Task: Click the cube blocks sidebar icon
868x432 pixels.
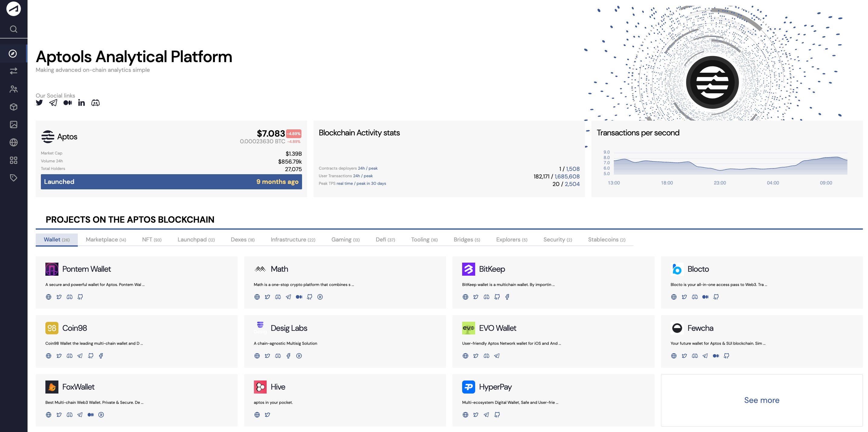Action: coord(14,107)
